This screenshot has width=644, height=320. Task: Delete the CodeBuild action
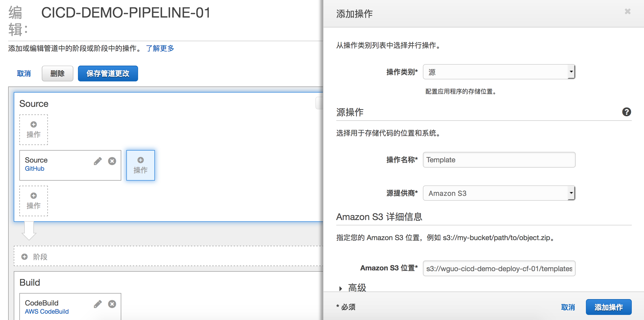point(112,304)
